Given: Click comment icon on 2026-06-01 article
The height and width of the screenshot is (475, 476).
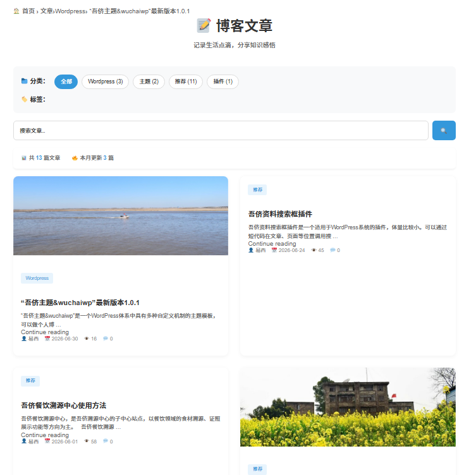Looking at the screenshot, I should pos(106,442).
